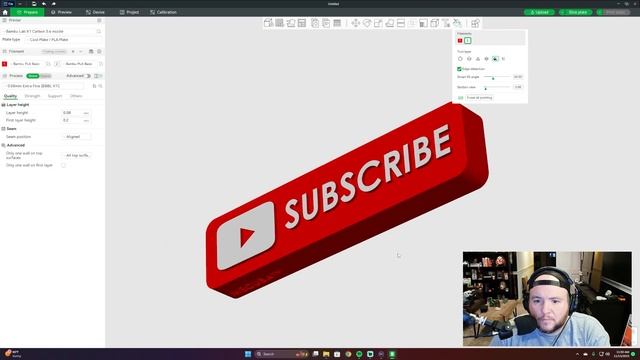The height and width of the screenshot is (360, 640).
Task: Open the Plate type dropdown
Action: click(x=64, y=40)
